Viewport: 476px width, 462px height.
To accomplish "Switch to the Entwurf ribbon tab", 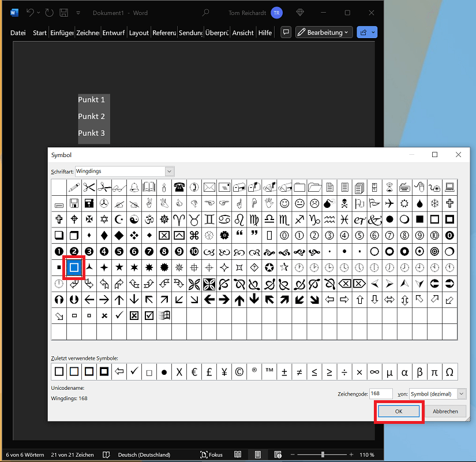I will point(114,33).
